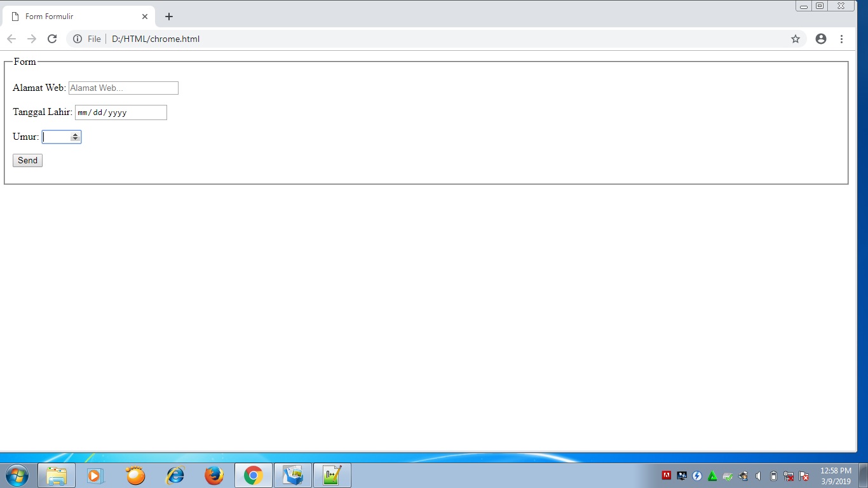Open Windows Media Player from the taskbar
The height and width of the screenshot is (488, 868).
point(96,475)
